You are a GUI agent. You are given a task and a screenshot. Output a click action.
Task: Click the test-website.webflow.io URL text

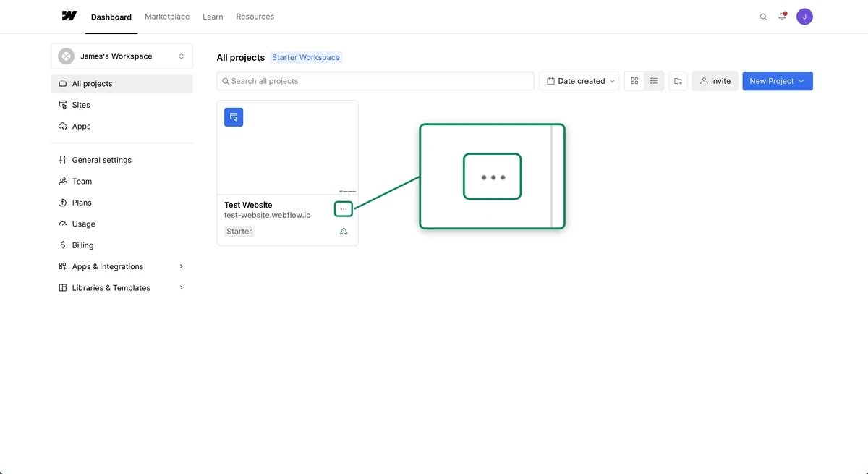coord(268,216)
